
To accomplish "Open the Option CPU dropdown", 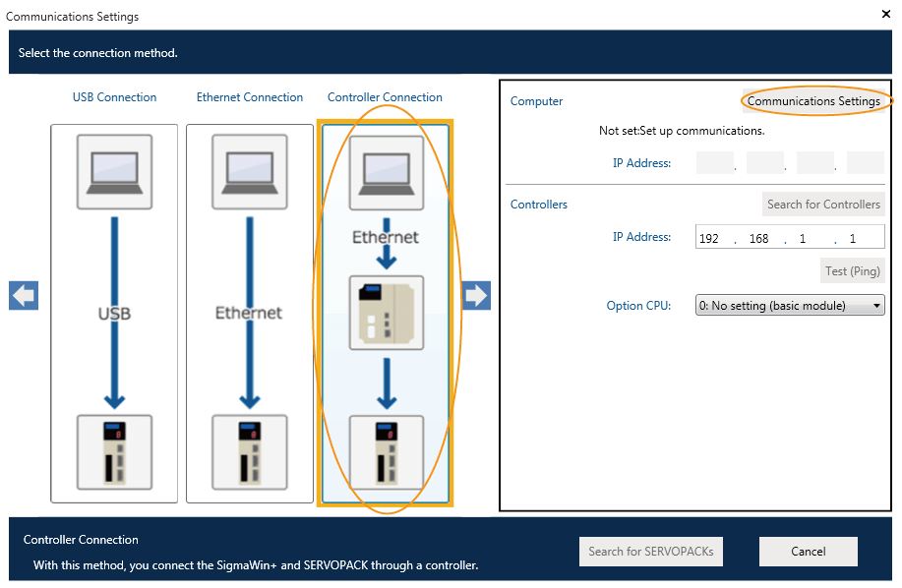I will 790,306.
